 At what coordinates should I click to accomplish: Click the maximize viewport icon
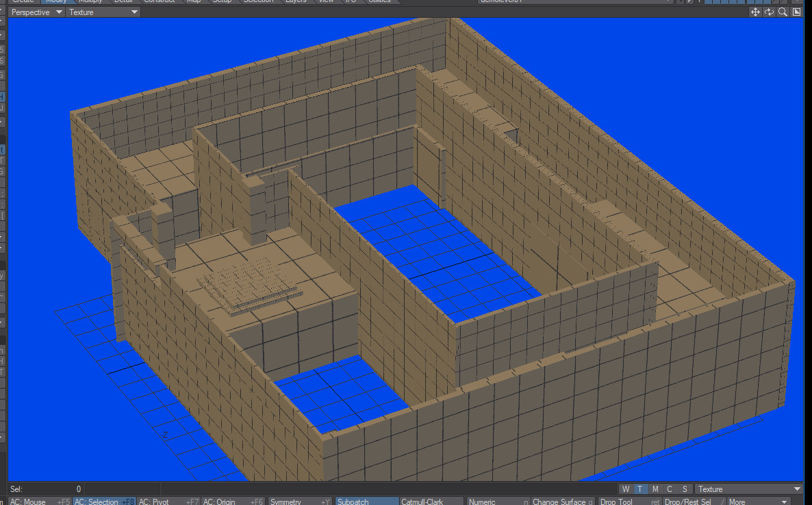coord(796,12)
